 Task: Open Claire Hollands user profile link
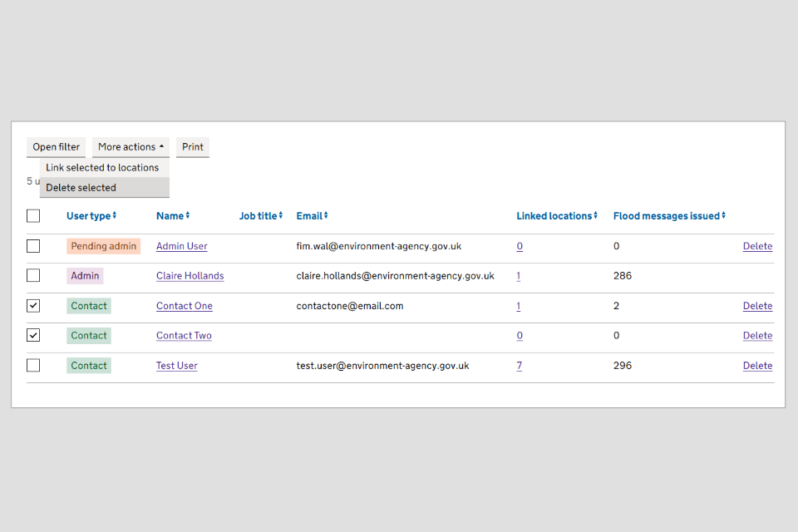(x=190, y=276)
